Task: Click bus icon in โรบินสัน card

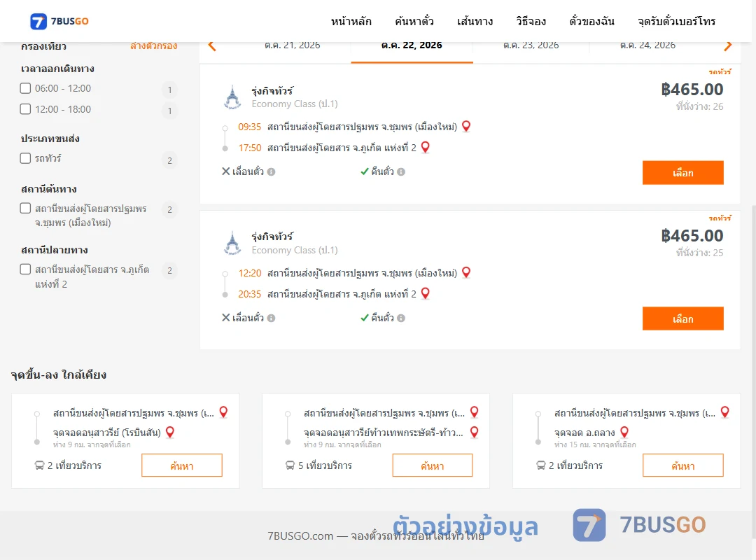Action: pos(39,465)
